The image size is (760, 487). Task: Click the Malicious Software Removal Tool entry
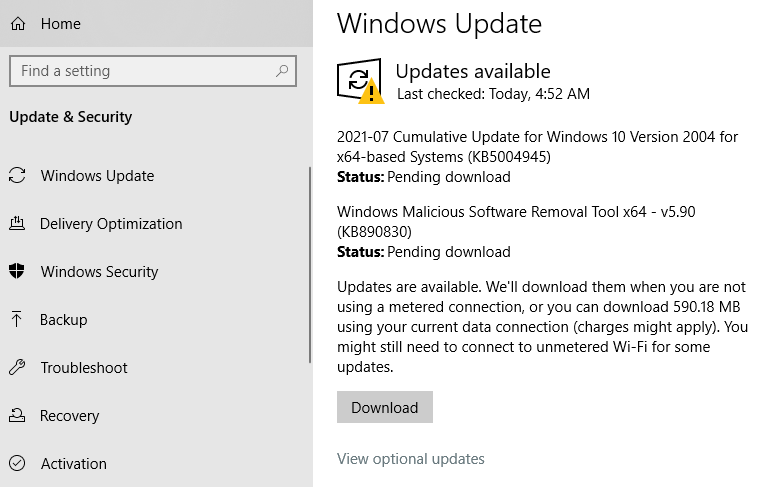(x=516, y=221)
